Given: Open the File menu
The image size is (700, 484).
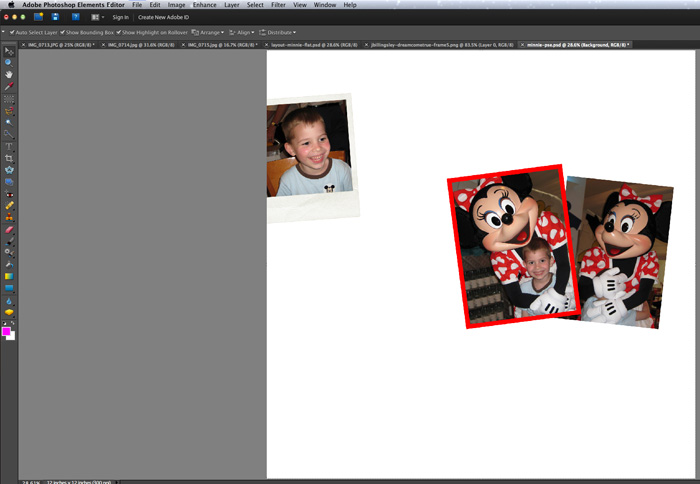Looking at the screenshot, I should (x=137, y=4).
